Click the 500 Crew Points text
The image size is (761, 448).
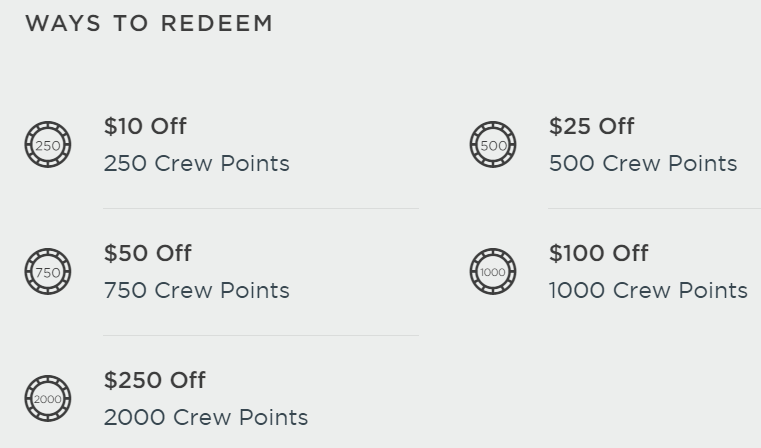coord(642,163)
